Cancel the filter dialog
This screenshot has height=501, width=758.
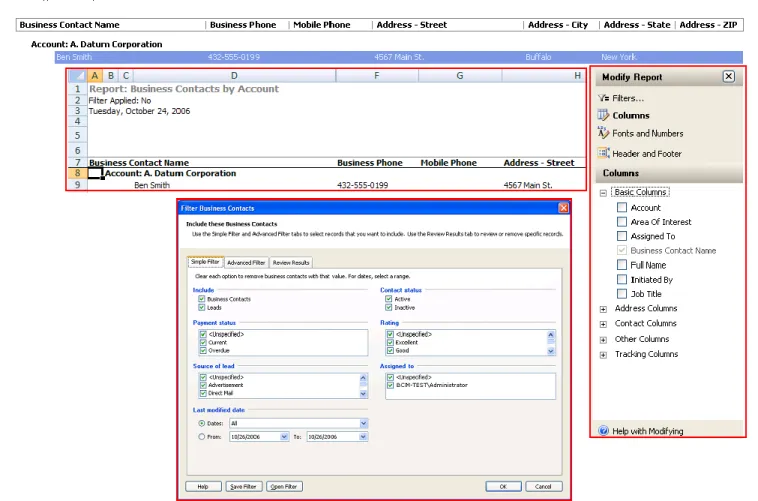[x=543, y=486]
